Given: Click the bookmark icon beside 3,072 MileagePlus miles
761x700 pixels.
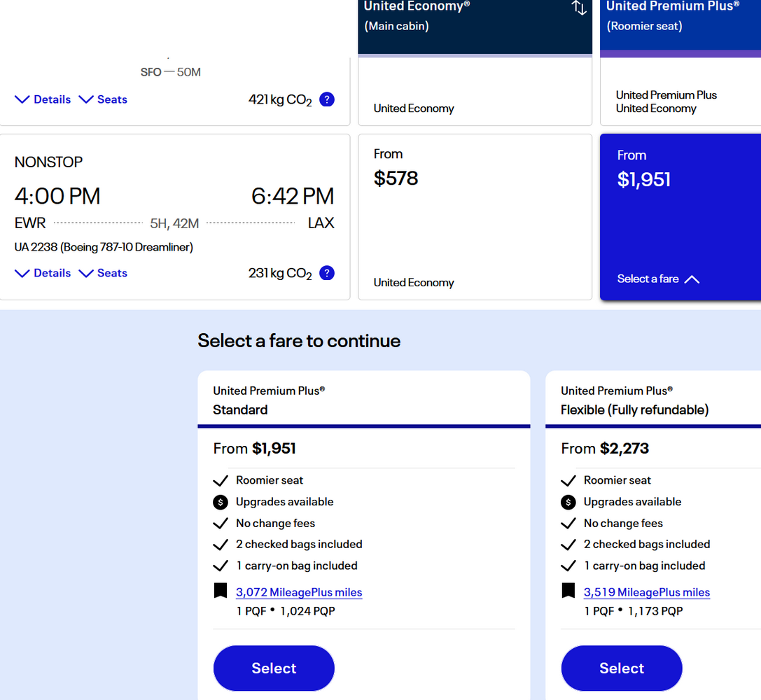Looking at the screenshot, I should coord(221,590).
